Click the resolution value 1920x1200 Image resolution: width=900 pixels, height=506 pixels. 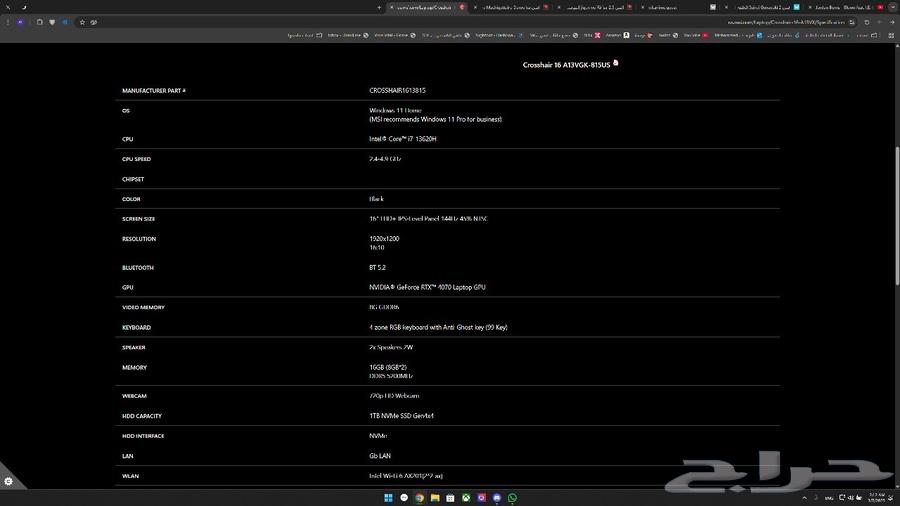(384, 239)
